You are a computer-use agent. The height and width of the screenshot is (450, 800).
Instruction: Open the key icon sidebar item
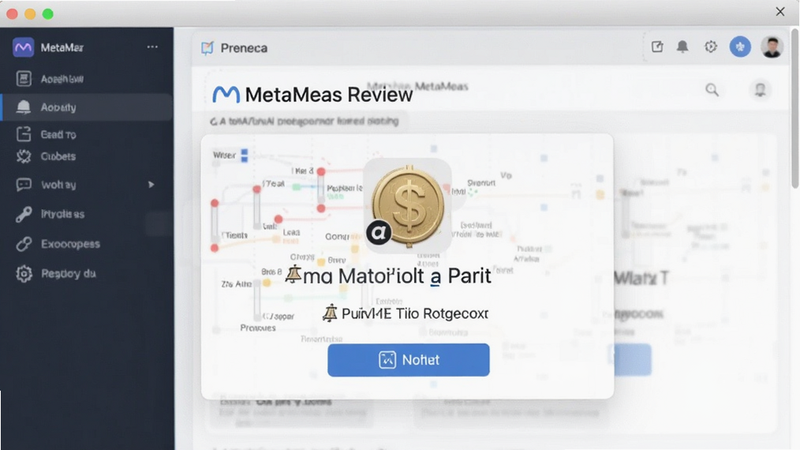[23, 214]
